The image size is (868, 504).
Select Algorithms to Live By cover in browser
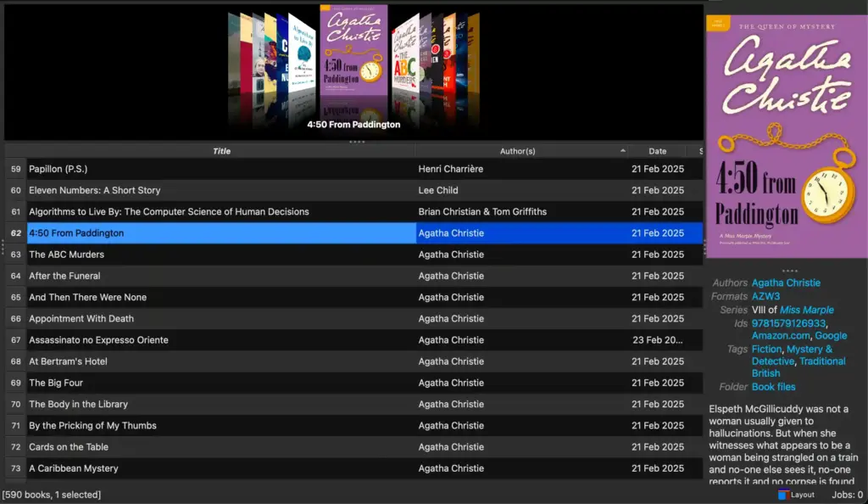coord(303,54)
